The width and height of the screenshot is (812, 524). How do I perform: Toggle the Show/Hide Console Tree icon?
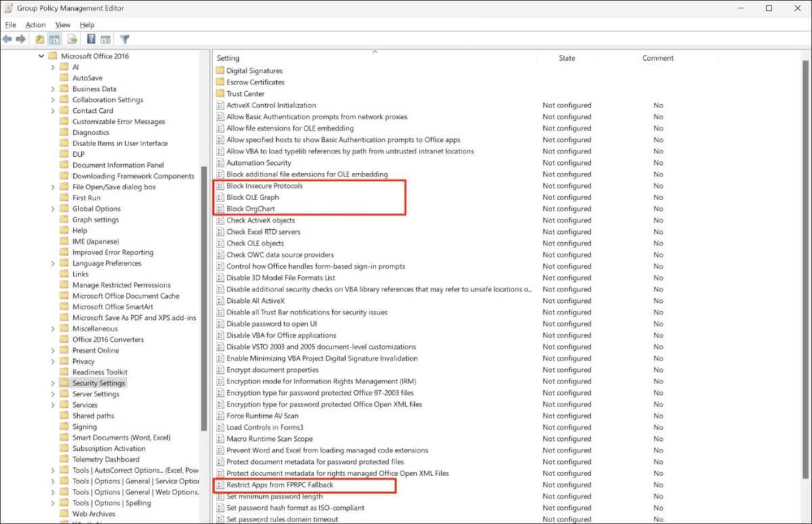pos(54,39)
